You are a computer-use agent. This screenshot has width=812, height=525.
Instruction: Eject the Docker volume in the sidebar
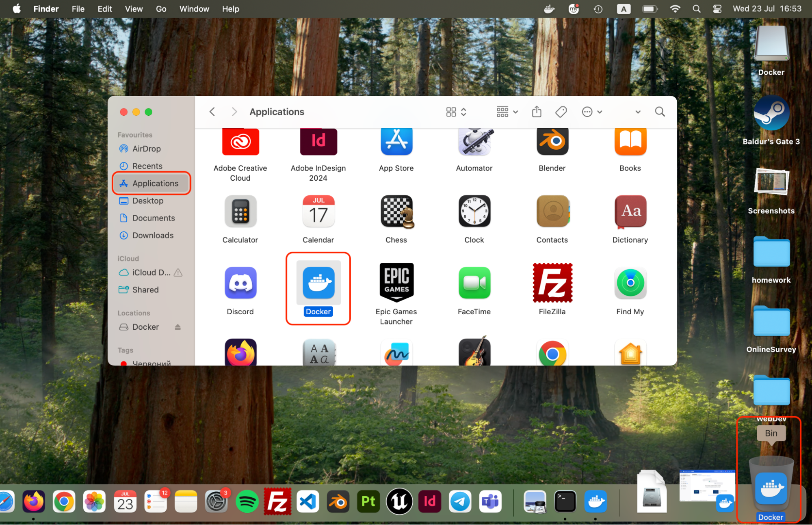178,327
